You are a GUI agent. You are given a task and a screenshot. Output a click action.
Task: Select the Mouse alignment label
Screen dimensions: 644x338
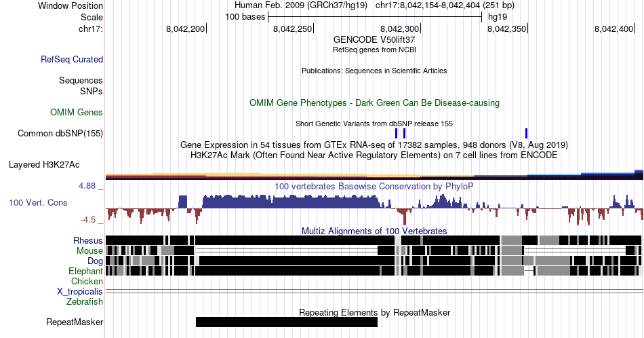pos(89,251)
